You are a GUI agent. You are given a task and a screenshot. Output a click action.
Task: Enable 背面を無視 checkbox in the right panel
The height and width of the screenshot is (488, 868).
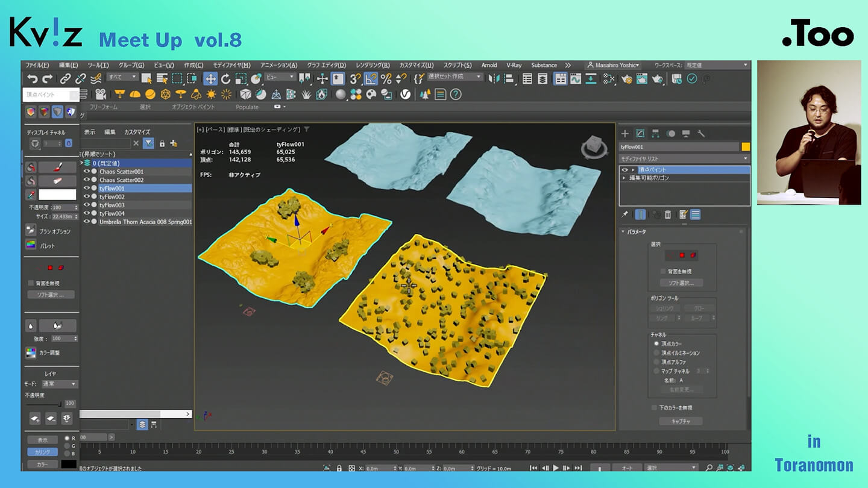pyautogui.click(x=663, y=272)
